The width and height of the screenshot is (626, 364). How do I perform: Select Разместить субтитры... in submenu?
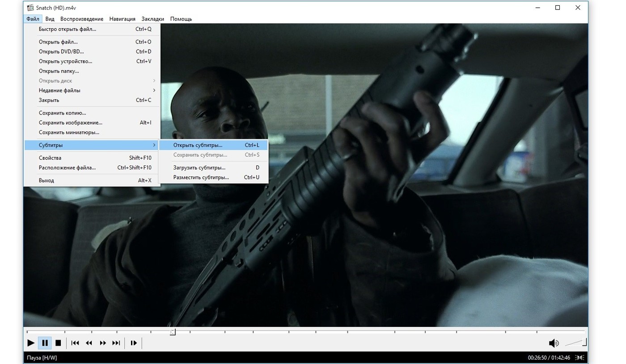(214, 178)
